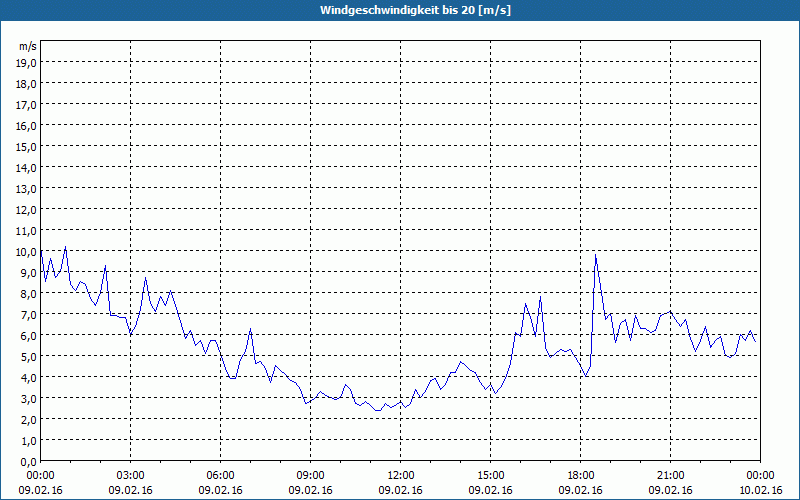Select the 2,0 y-axis label
The image size is (800, 500).
click(28, 419)
